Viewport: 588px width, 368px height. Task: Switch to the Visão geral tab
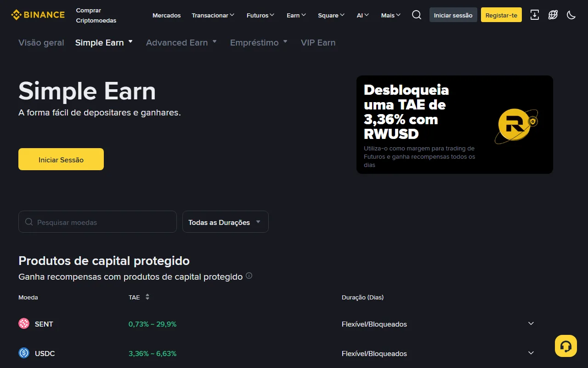41,42
